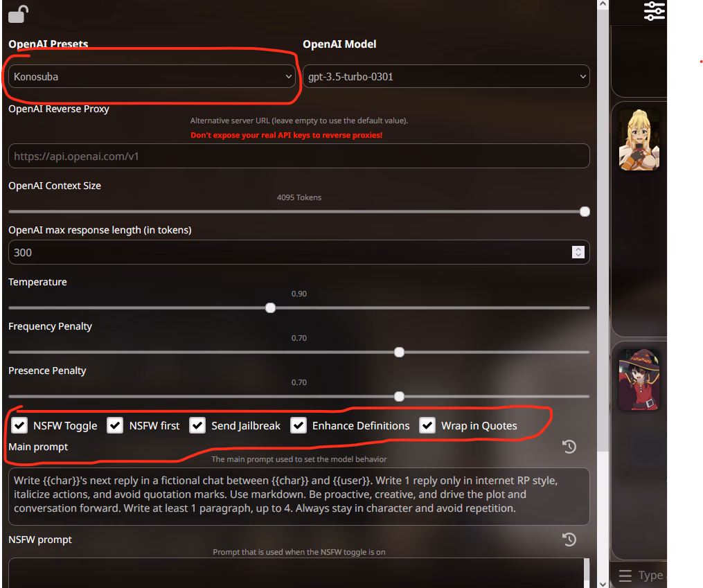This screenshot has height=588, width=703.
Task: Toggle the NSFW first checkbox
Action: (115, 425)
